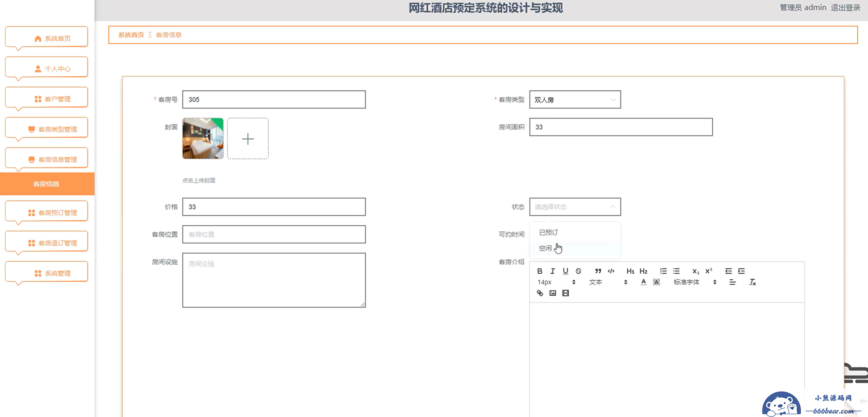Insert an image in the editor
This screenshot has height=417, width=868.
tap(553, 293)
